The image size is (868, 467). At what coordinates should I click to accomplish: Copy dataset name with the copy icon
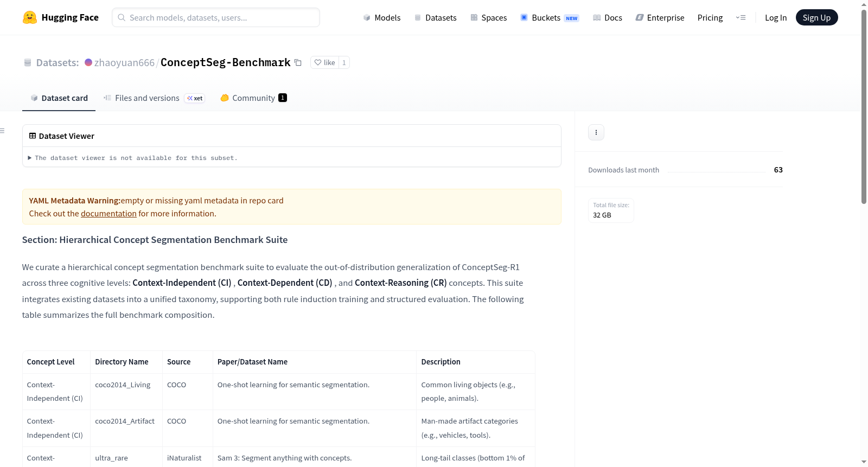click(x=298, y=62)
